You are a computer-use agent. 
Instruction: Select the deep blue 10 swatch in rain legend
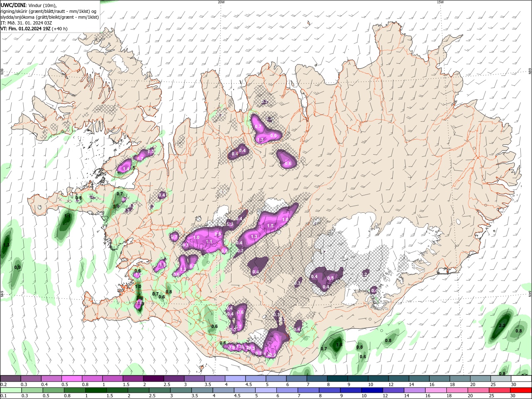372,390
